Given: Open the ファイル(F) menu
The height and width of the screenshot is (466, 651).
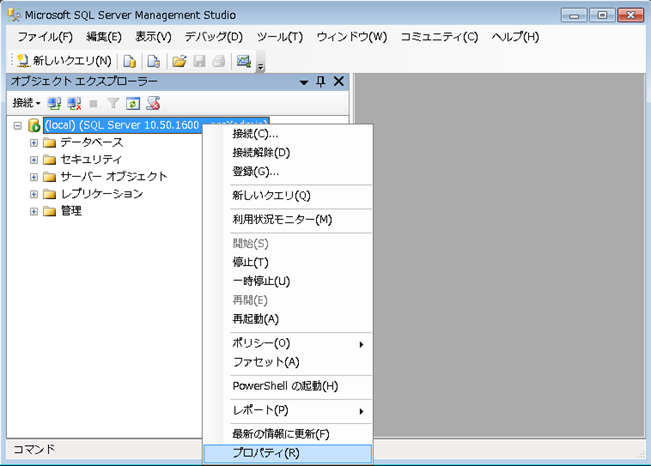Looking at the screenshot, I should 45,37.
